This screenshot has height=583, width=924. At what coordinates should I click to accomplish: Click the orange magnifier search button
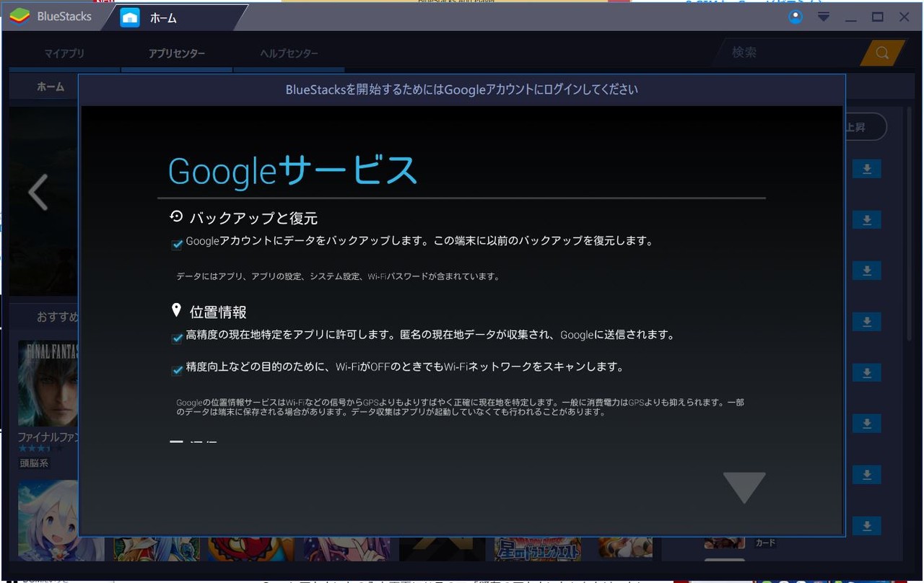coord(882,53)
